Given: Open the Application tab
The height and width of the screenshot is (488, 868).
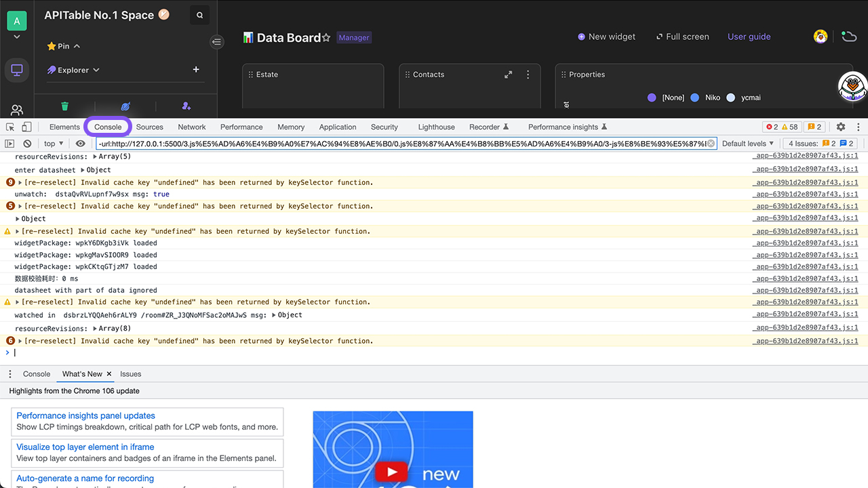Looking at the screenshot, I should 338,127.
